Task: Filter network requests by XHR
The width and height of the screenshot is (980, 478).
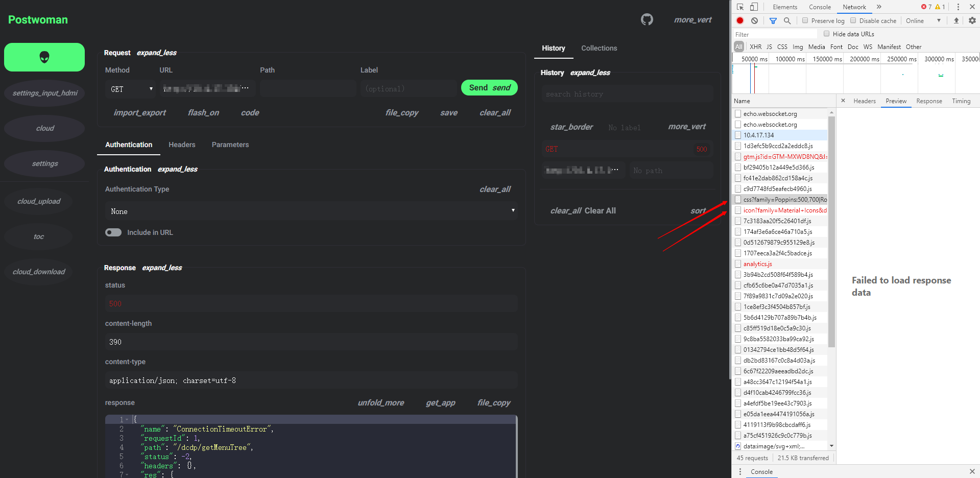Action: click(x=756, y=46)
